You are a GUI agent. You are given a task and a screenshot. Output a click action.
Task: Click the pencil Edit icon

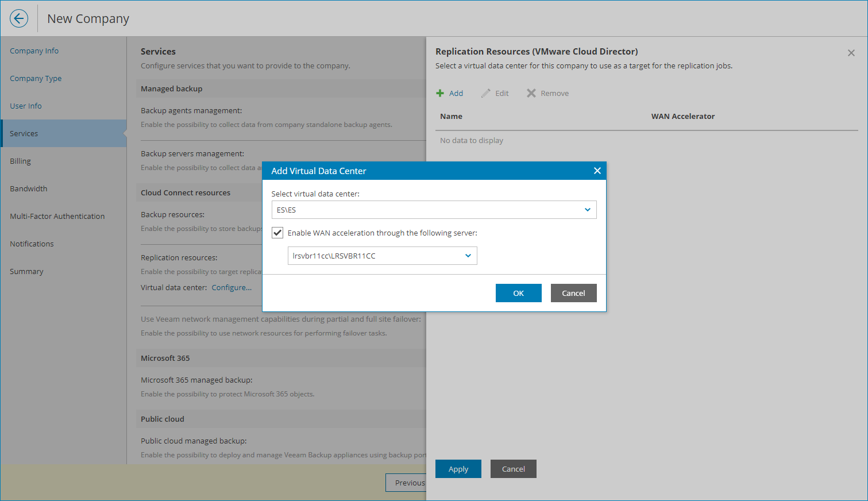[x=486, y=93]
